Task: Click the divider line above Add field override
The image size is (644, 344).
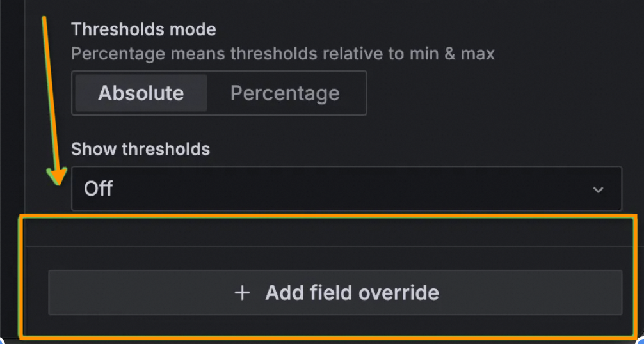Action: (x=333, y=246)
